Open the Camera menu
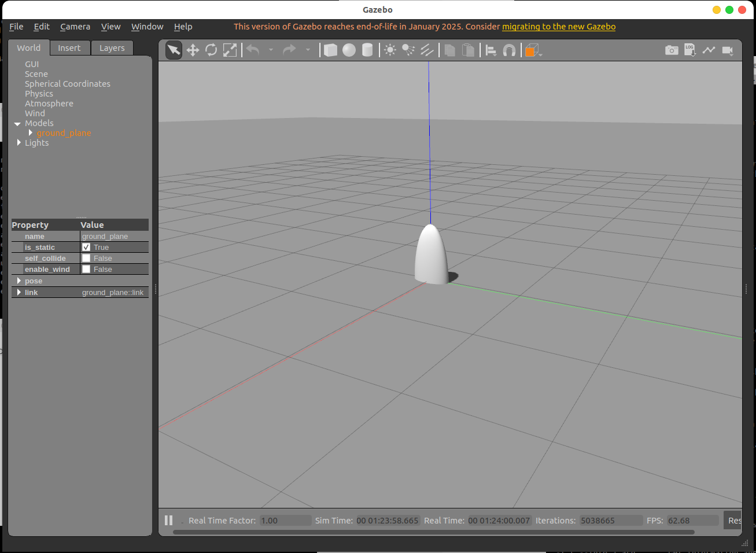This screenshot has width=756, height=553. coord(75,27)
